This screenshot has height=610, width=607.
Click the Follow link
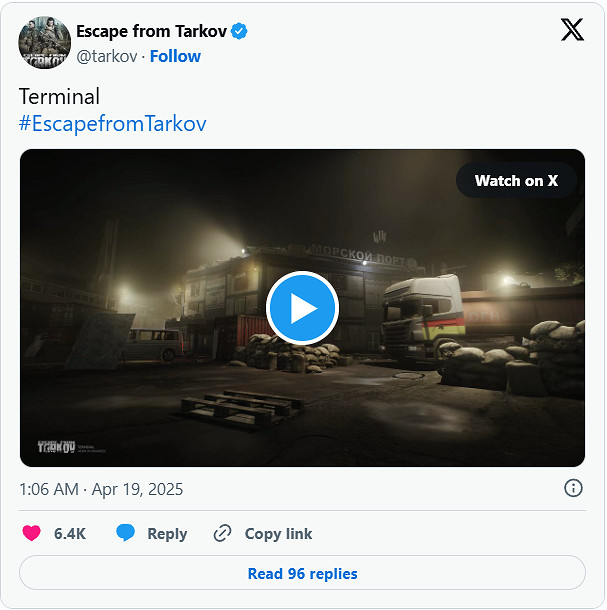pos(175,56)
